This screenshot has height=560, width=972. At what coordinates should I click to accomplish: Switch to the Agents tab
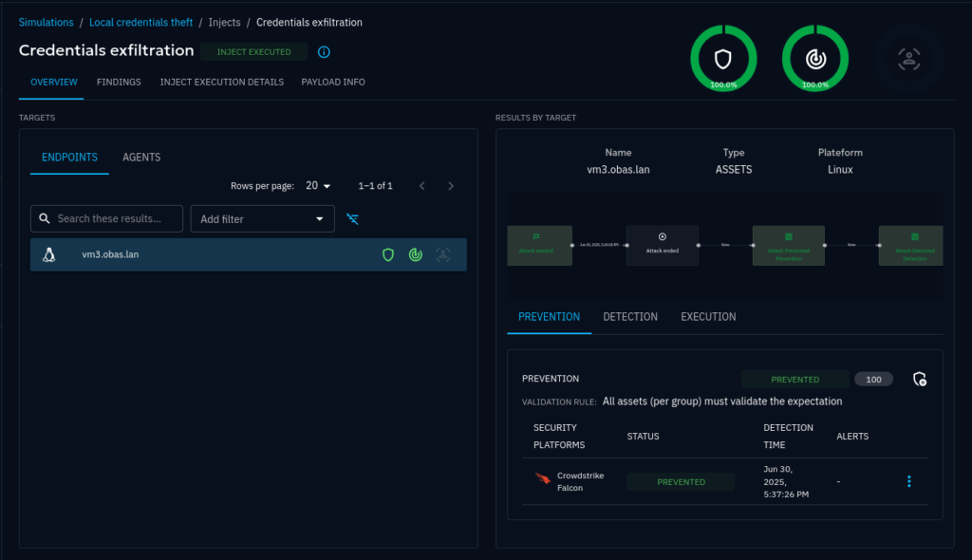(141, 158)
